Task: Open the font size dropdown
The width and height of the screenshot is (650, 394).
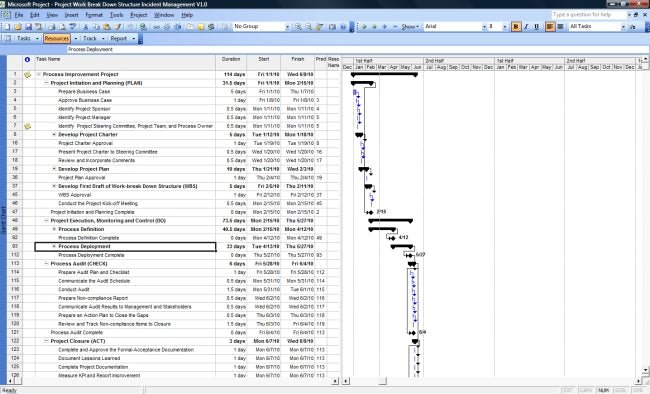Action: 504,27
